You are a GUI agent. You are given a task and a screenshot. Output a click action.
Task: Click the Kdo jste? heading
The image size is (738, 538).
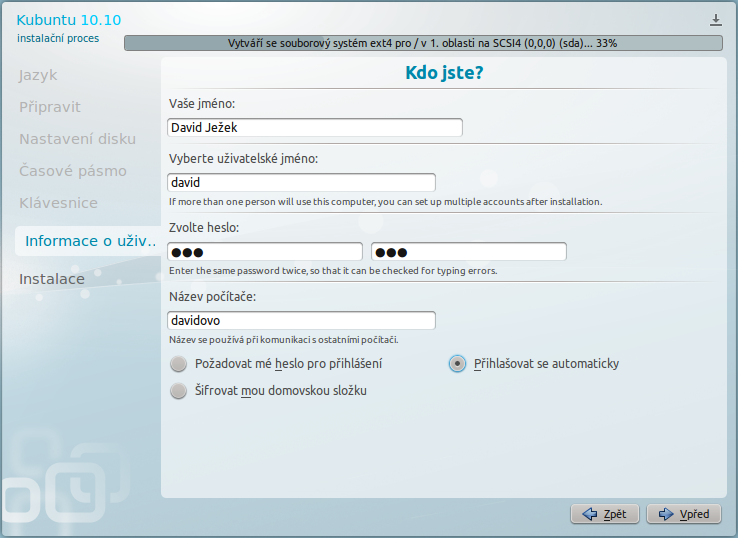[444, 72]
